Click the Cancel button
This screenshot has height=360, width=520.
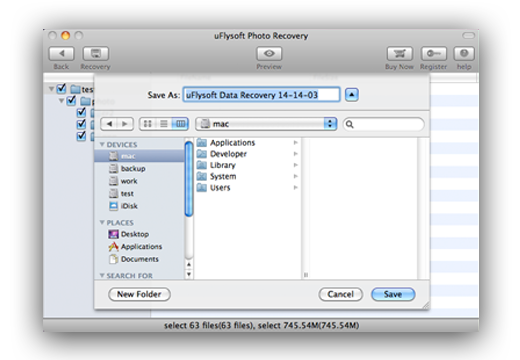[x=340, y=294]
